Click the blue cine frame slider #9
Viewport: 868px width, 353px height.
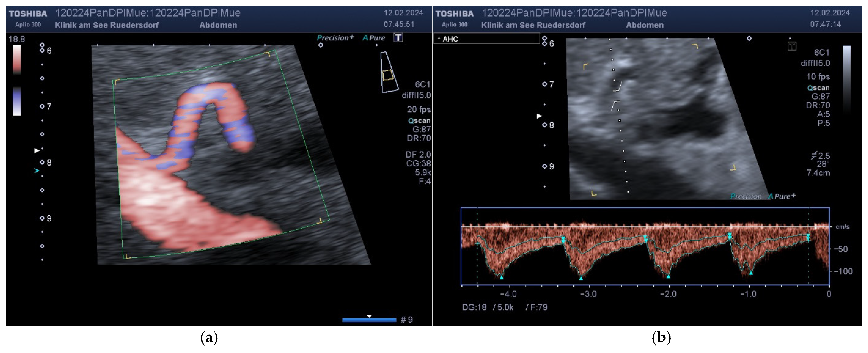369,320
